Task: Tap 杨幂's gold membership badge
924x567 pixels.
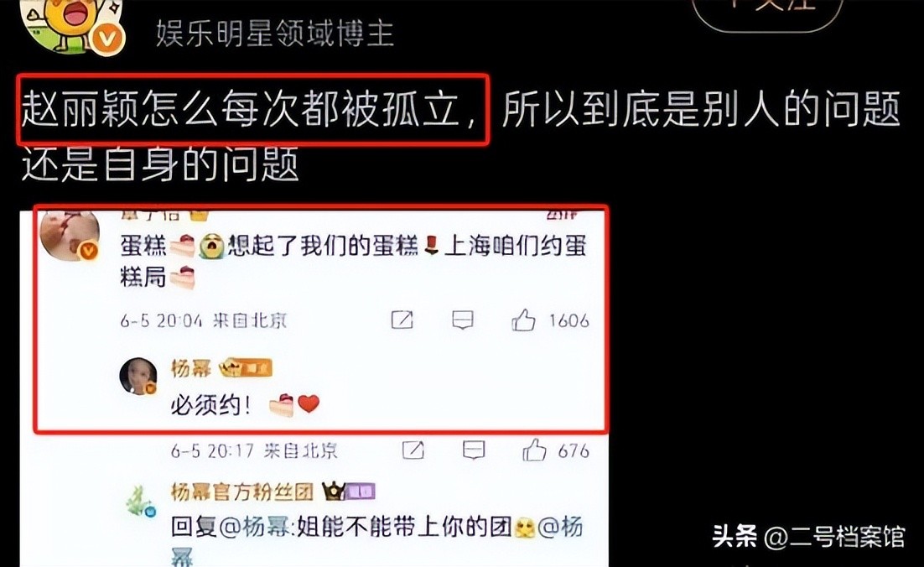Action: (x=246, y=369)
